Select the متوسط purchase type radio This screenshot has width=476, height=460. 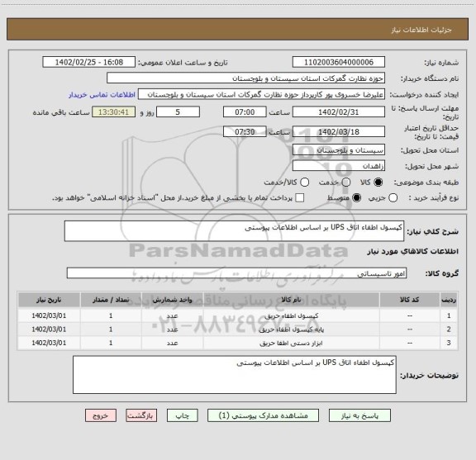356,198
